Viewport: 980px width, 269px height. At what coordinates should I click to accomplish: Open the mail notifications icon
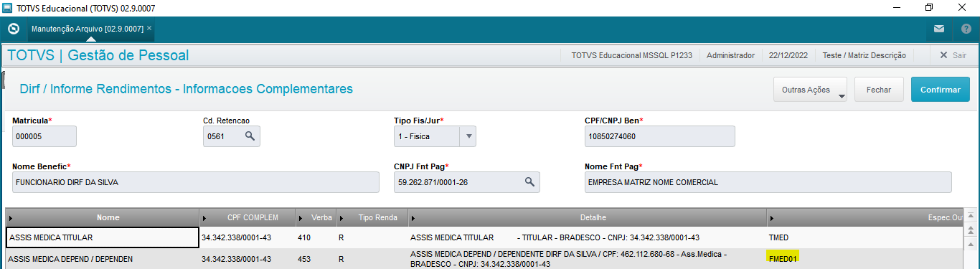pyautogui.click(x=938, y=29)
